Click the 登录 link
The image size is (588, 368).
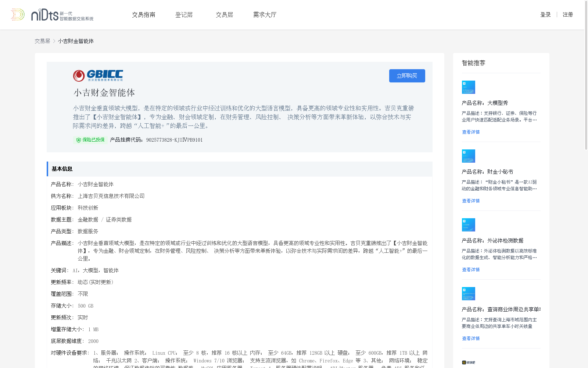pyautogui.click(x=545, y=15)
